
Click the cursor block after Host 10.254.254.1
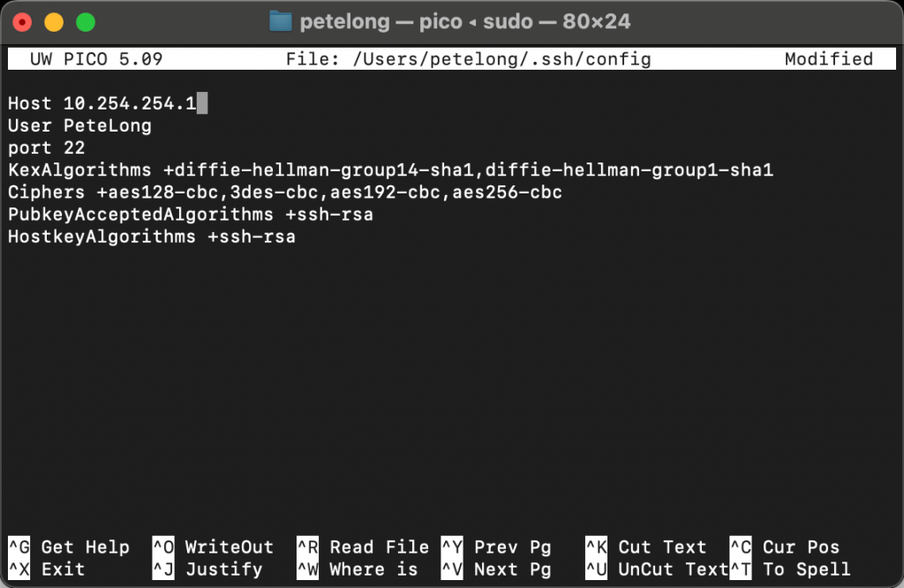[201, 102]
